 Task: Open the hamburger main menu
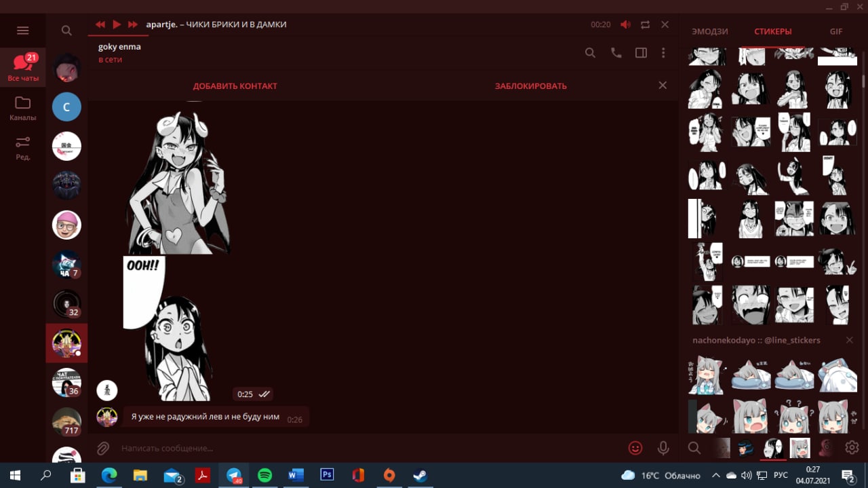(22, 31)
